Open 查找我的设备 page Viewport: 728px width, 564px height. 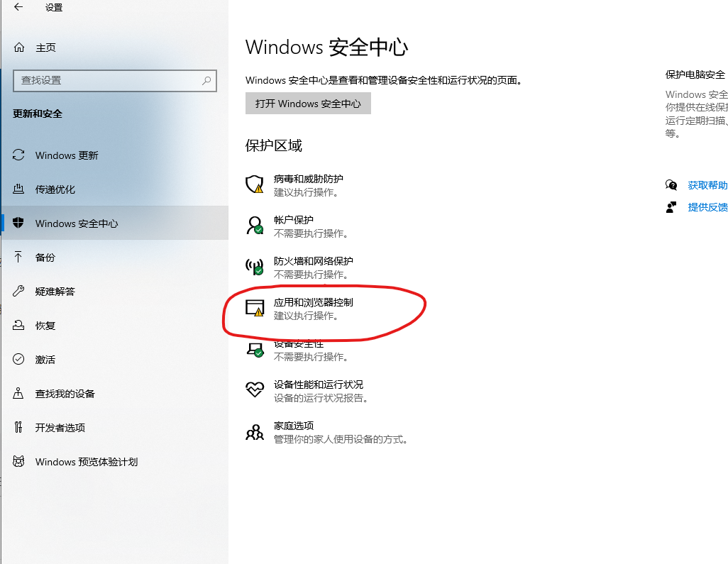pos(115,393)
